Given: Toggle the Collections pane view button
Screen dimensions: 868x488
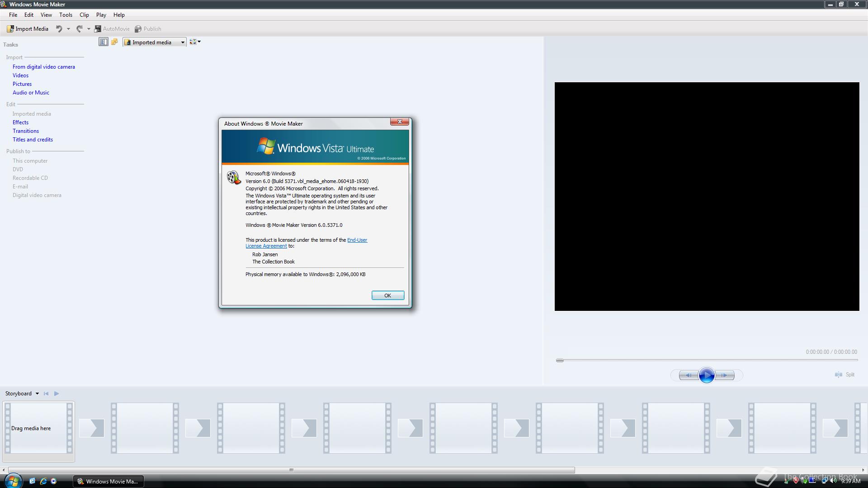Looking at the screenshot, I should pos(114,42).
